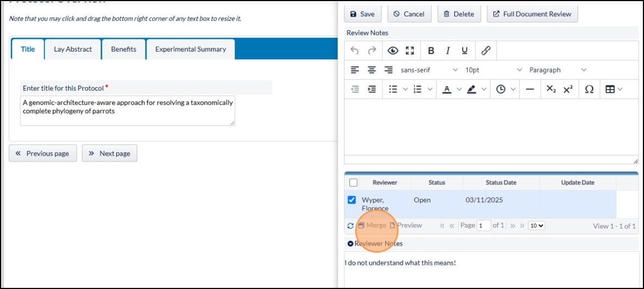Image resolution: width=644 pixels, height=289 pixels.
Task: Open the Paragraph format dropdown
Action: coord(558,70)
